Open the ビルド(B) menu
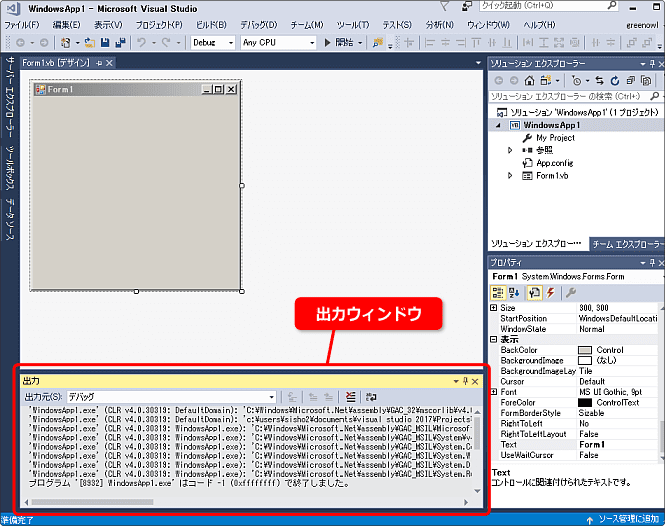 point(211,25)
